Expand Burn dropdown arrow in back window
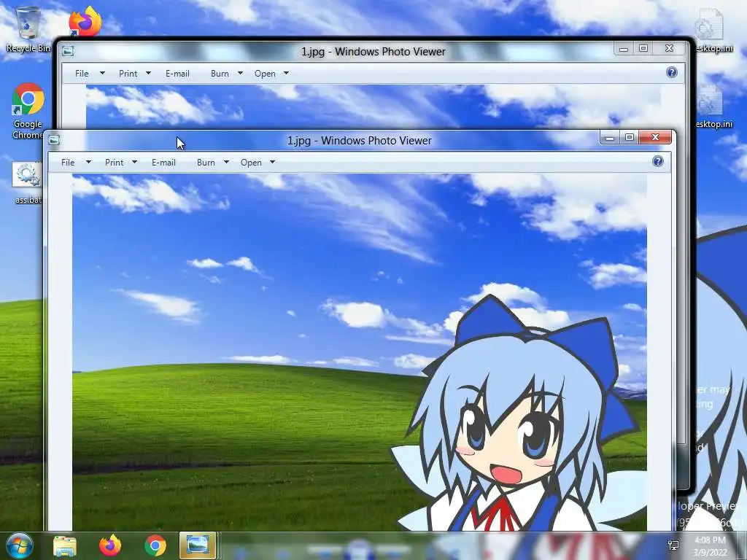Viewport: 747px width, 560px height. pyautogui.click(x=240, y=74)
